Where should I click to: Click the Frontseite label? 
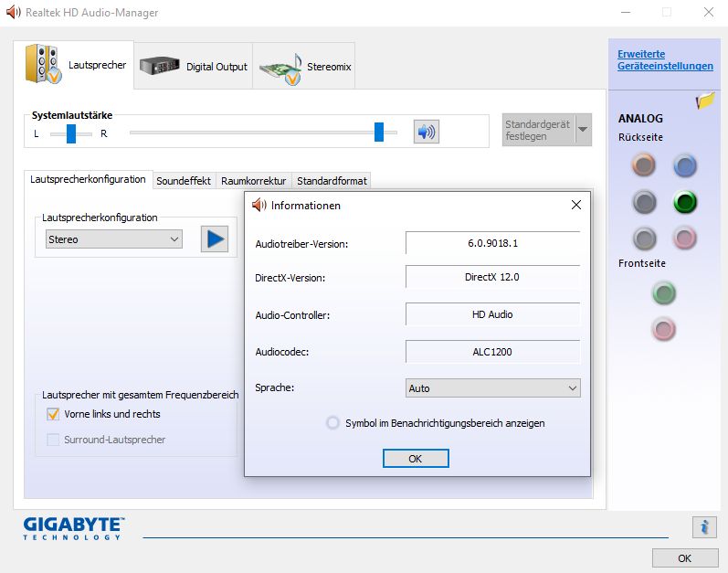point(641,263)
